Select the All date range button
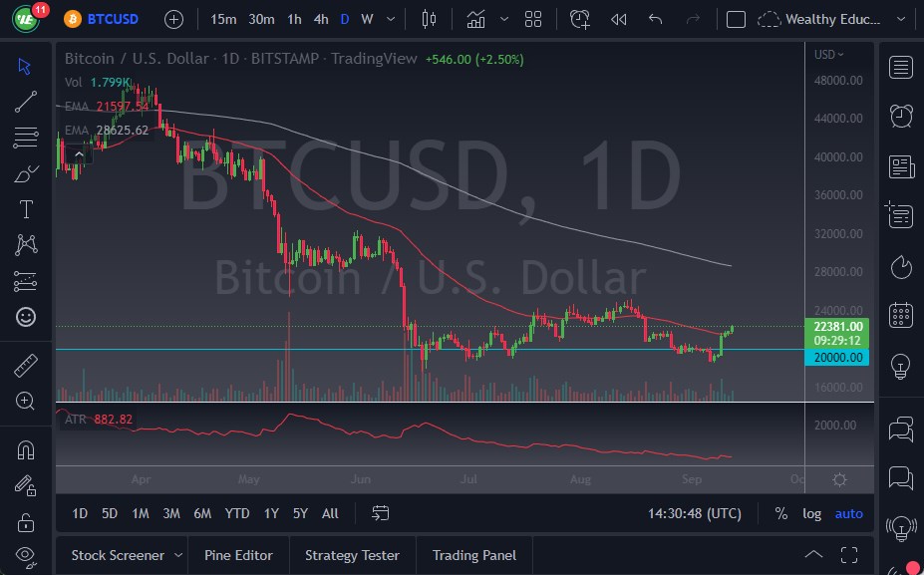The height and width of the screenshot is (575, 924). pyautogui.click(x=330, y=513)
